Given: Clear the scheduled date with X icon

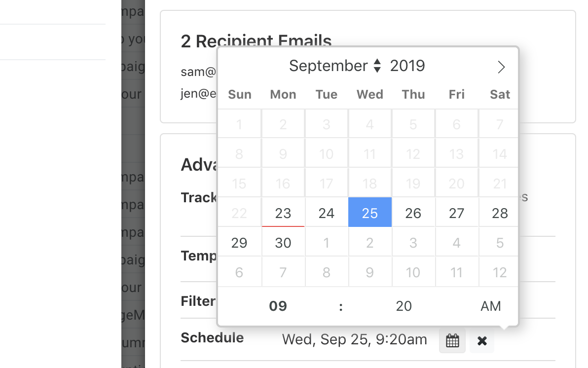Looking at the screenshot, I should [x=482, y=340].
